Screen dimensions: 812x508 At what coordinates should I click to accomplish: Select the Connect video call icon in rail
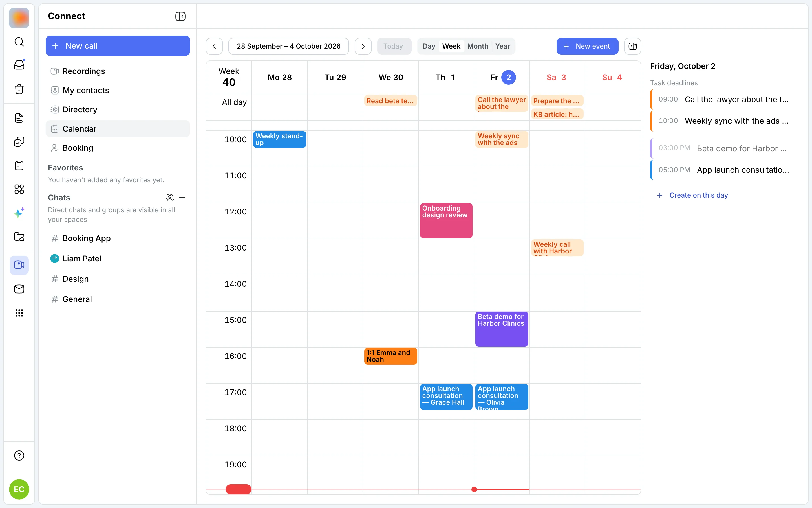click(x=19, y=265)
